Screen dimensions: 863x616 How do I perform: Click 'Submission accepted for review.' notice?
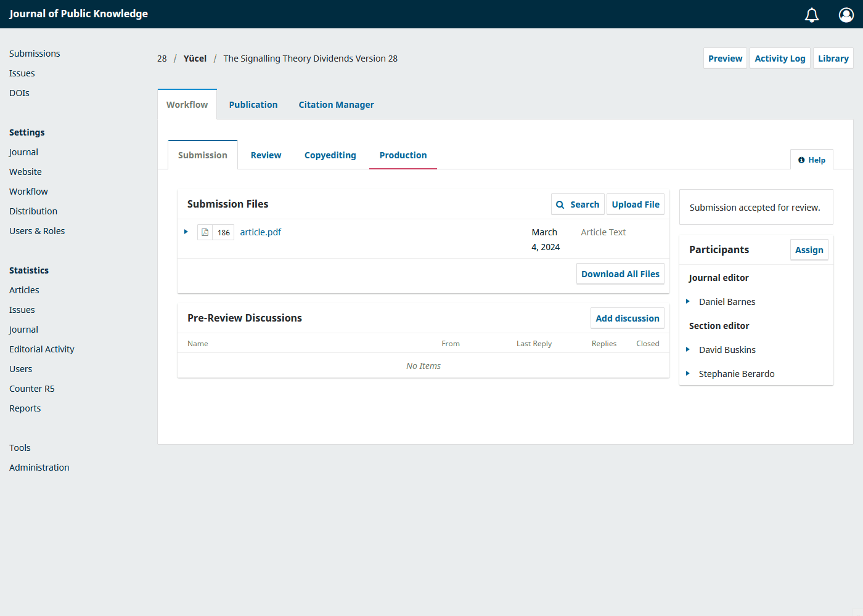pos(755,208)
